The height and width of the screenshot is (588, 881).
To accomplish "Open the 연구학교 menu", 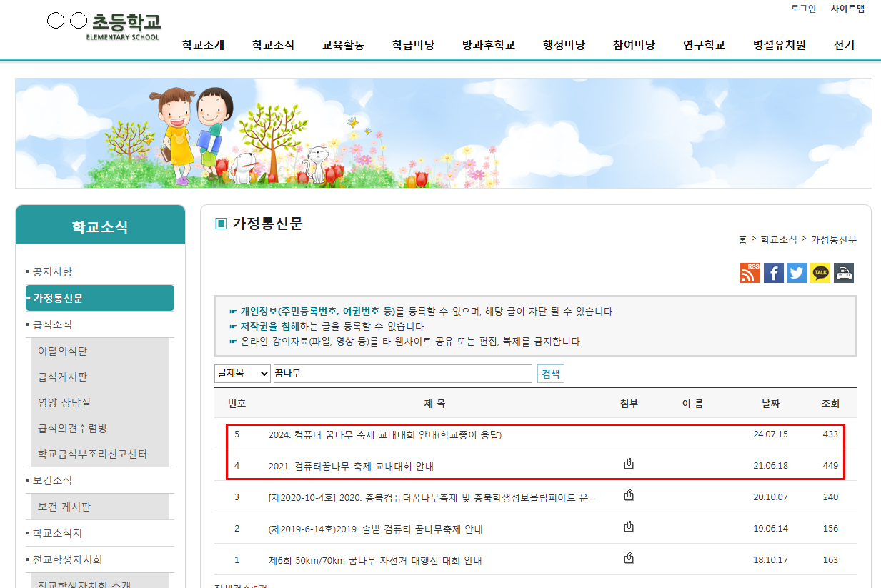I will coord(704,45).
